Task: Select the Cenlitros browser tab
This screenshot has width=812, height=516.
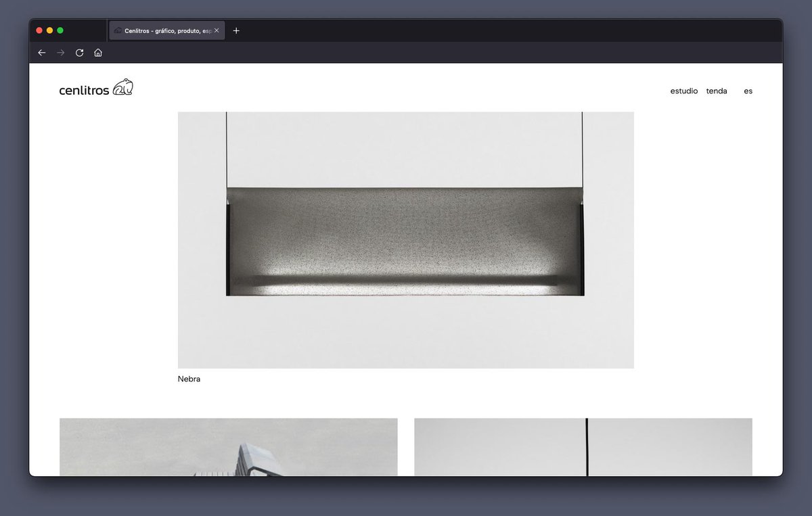Action: tap(167, 30)
